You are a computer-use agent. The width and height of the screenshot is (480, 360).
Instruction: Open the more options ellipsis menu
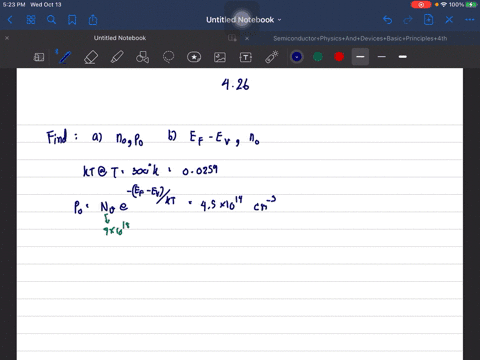click(x=469, y=20)
